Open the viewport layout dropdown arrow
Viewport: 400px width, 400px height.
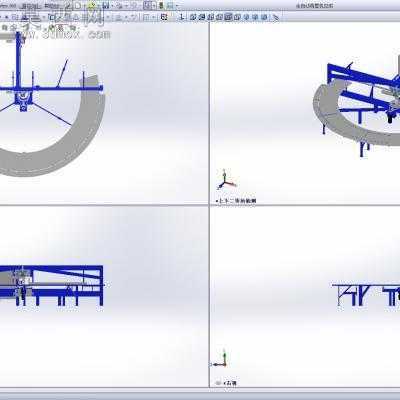[154, 17]
